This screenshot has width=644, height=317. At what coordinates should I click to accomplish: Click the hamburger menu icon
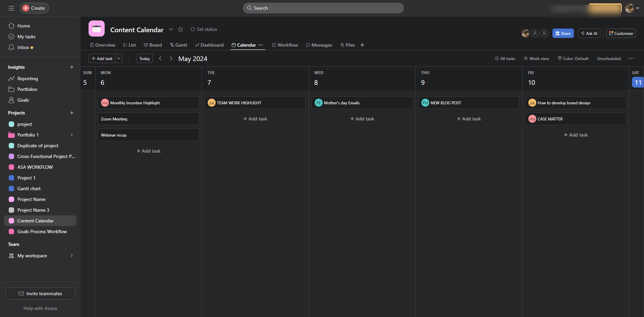click(x=11, y=8)
